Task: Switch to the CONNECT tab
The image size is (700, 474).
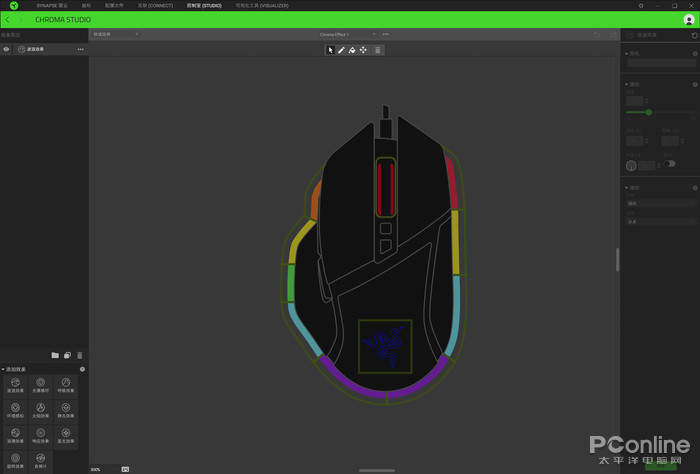Action: click(x=155, y=6)
